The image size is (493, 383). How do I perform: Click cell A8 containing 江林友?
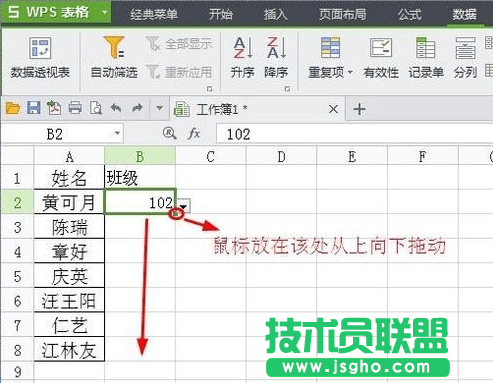coord(69,350)
